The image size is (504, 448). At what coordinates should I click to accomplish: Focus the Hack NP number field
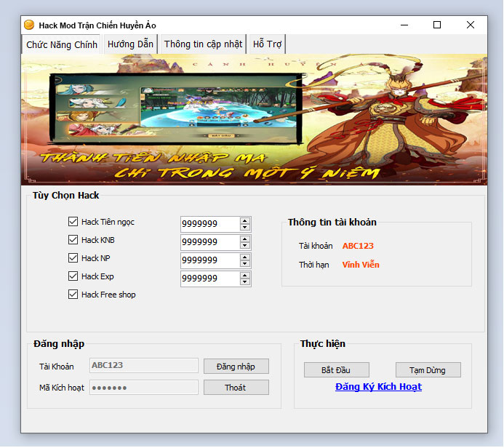(210, 260)
